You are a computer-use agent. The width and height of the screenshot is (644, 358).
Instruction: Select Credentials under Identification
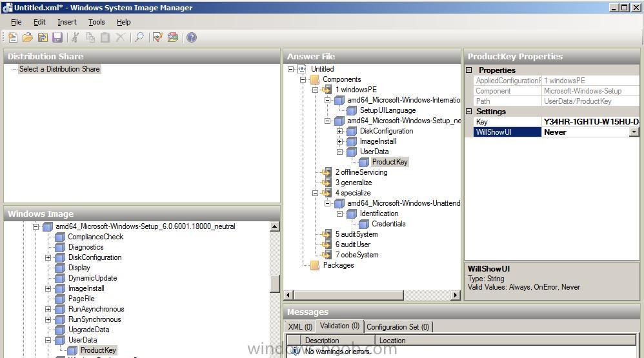tap(388, 224)
